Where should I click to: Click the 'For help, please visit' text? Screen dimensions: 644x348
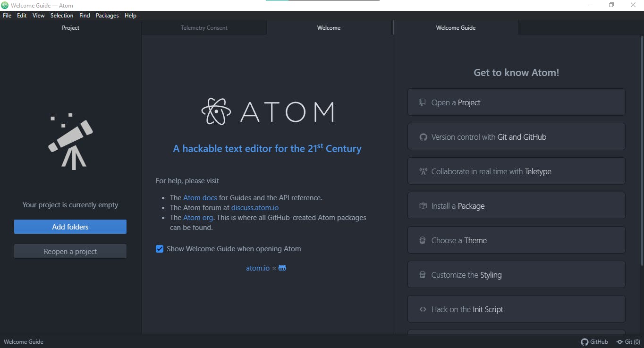[x=187, y=181]
